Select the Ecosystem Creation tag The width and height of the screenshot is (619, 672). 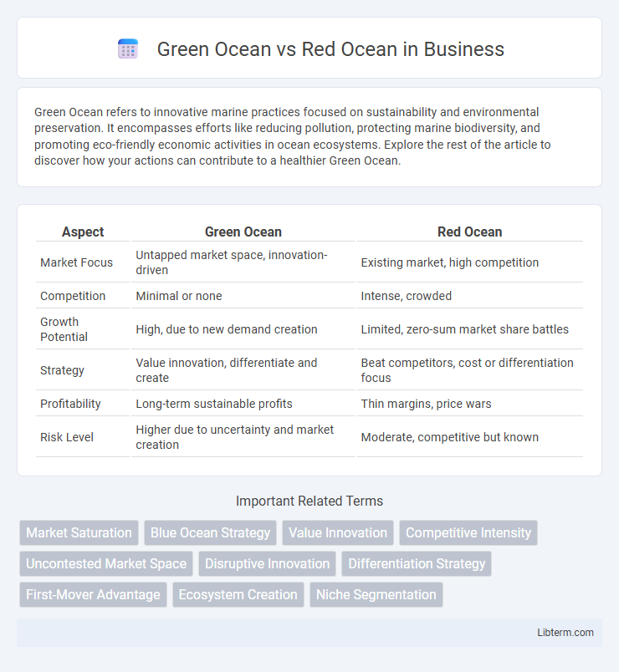(238, 594)
